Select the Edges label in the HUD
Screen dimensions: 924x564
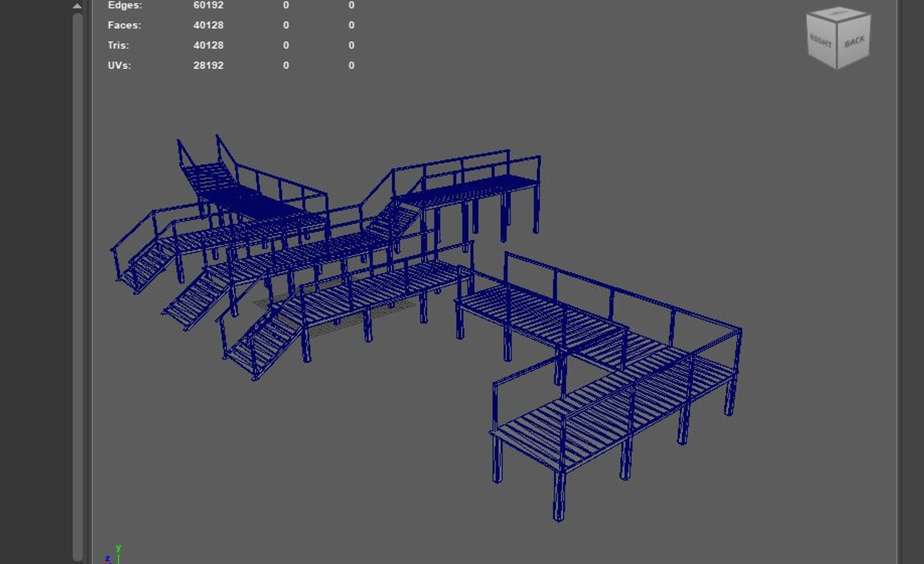point(125,5)
